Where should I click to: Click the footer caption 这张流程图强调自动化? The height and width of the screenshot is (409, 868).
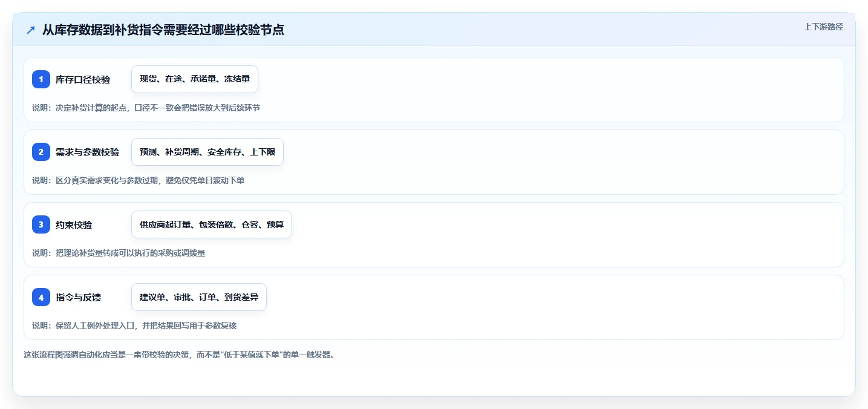[x=179, y=355]
